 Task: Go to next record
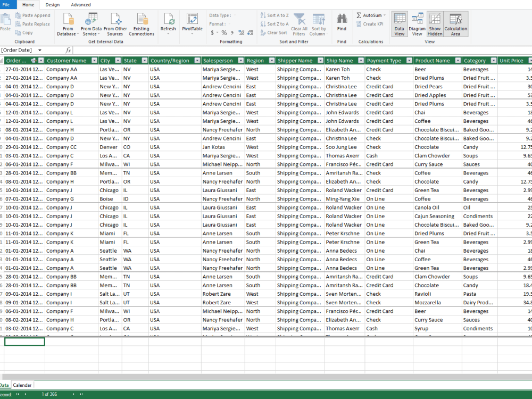[x=73, y=394]
